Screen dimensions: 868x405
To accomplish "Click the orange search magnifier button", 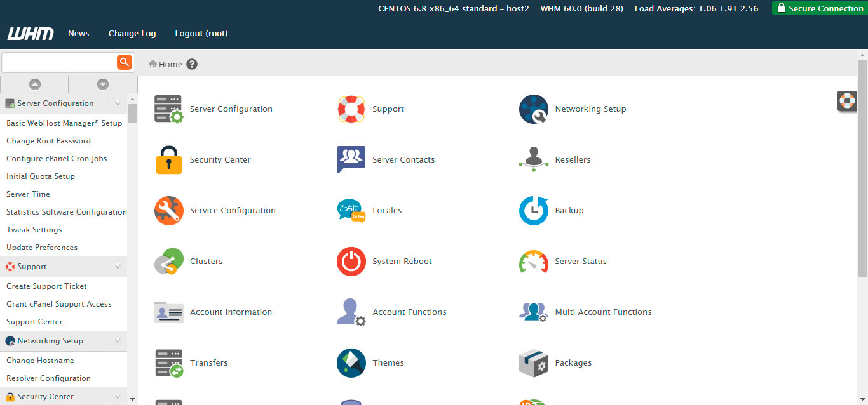I will click(125, 62).
